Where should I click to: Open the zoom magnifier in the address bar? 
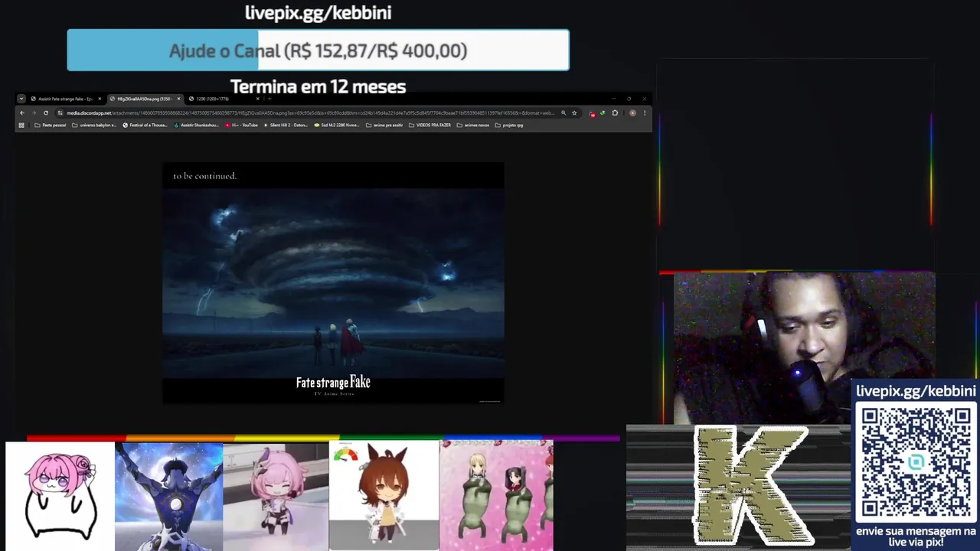[x=563, y=112]
